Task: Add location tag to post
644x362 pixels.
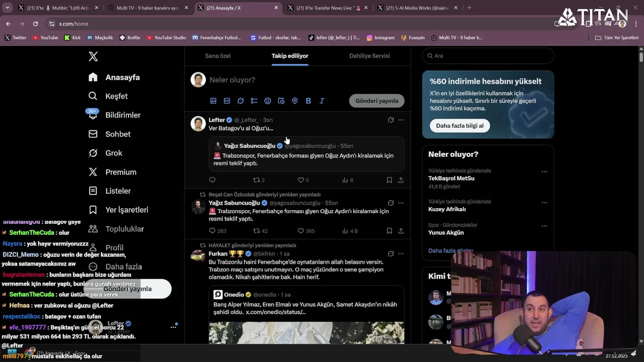Action: point(295,101)
